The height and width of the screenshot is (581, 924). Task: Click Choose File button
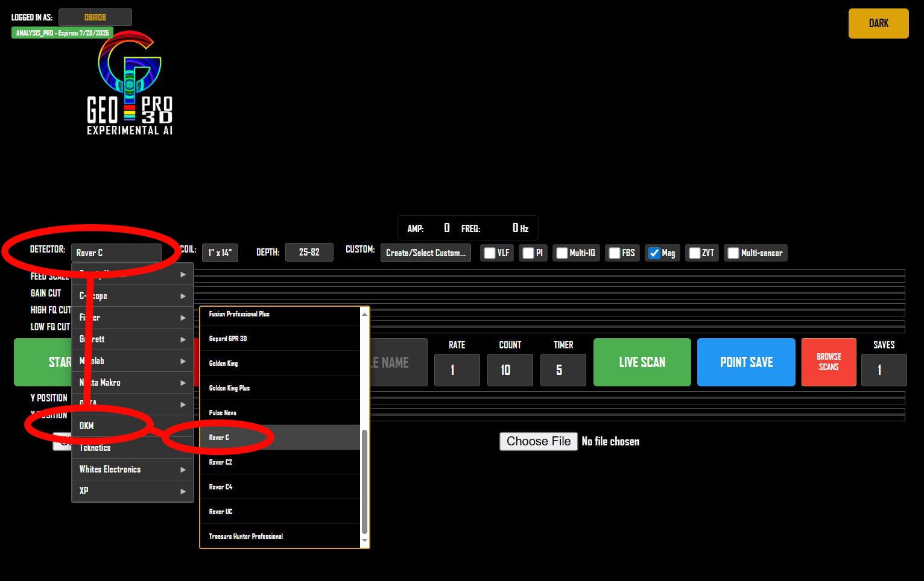point(539,441)
